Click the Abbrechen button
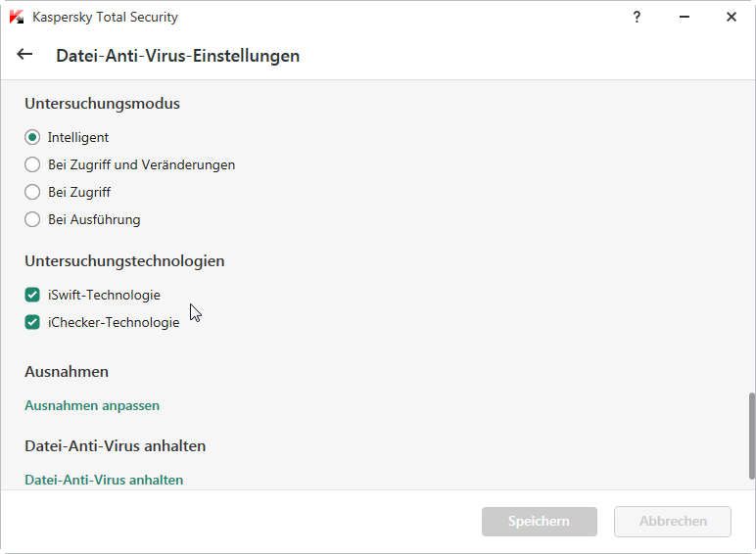The width and height of the screenshot is (756, 554). (673, 522)
